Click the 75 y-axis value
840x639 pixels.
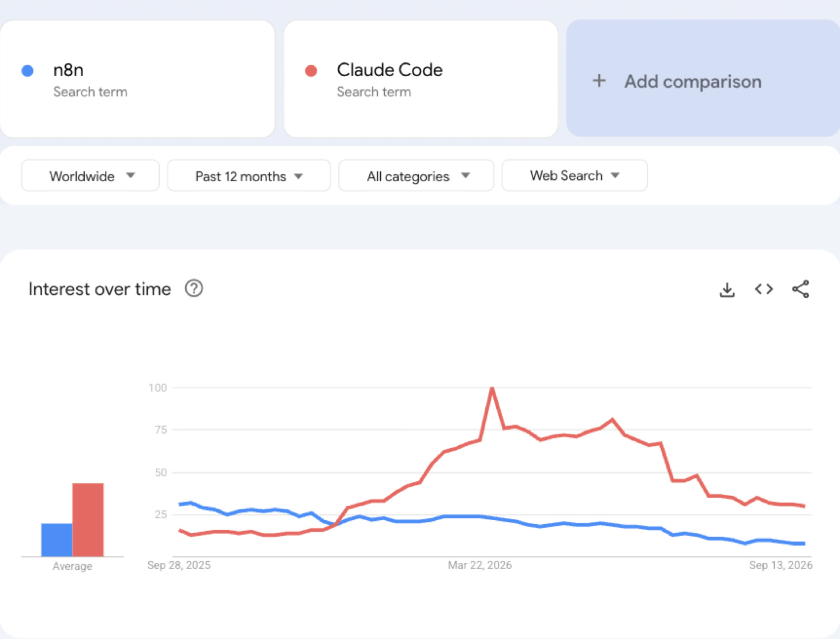[x=160, y=430]
